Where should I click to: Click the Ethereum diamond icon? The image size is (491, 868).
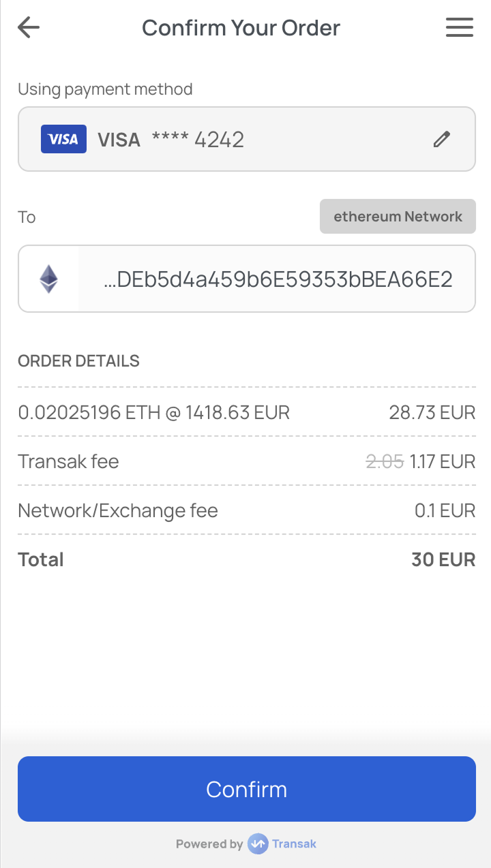[48, 279]
